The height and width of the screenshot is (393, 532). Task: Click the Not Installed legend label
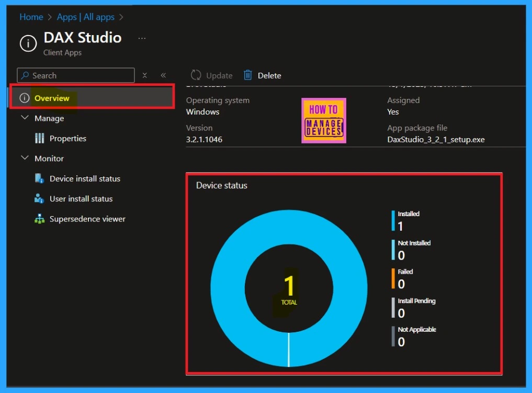(414, 243)
